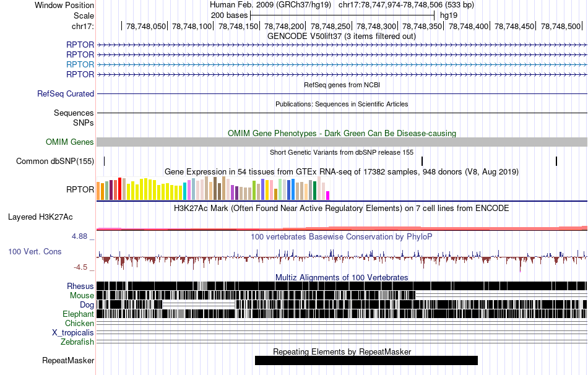Click the gray OMIM Genes bar
The image size is (588, 375).
point(342,142)
